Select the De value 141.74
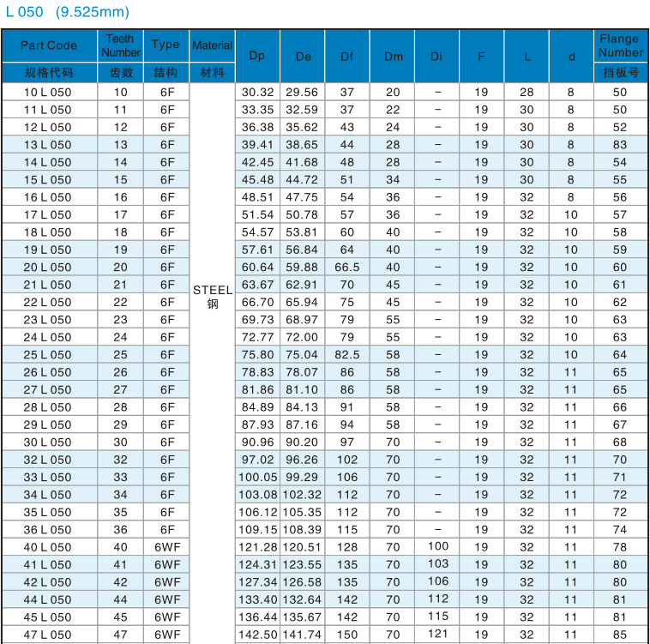 tap(302, 635)
